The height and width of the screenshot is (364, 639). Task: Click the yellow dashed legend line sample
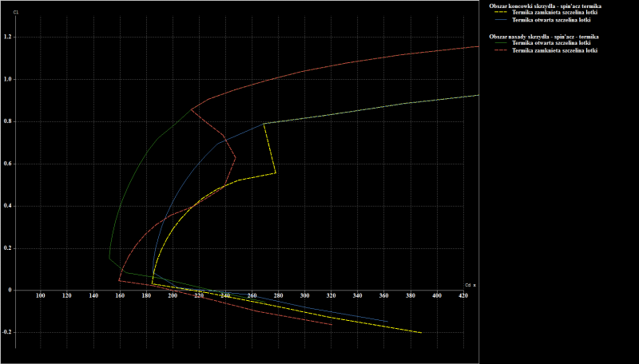499,13
